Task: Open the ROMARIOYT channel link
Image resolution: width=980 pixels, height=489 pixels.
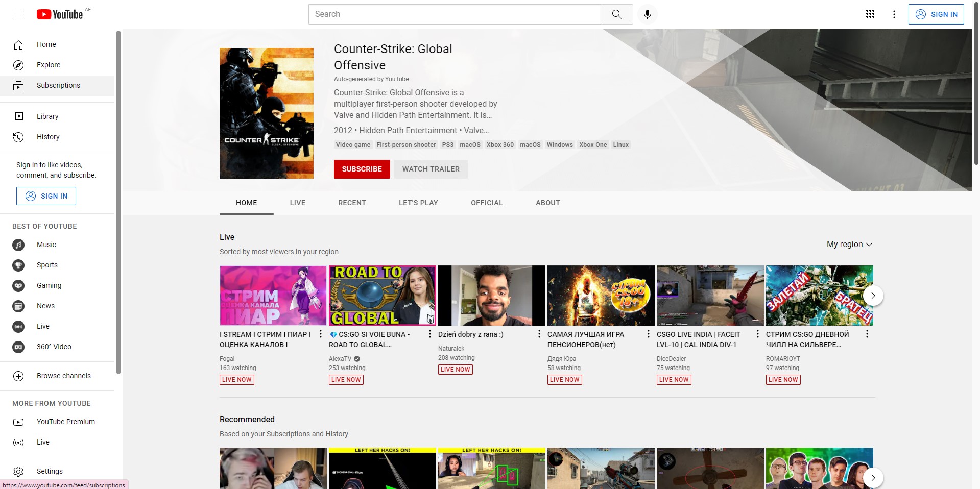Action: pyautogui.click(x=783, y=359)
